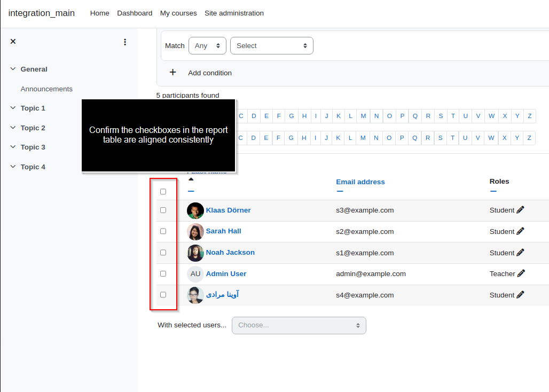Filter last name by letter W
The image size is (549, 392).
(x=491, y=138)
